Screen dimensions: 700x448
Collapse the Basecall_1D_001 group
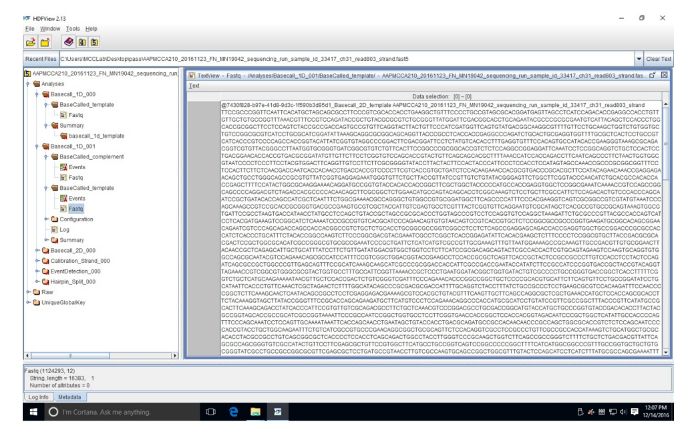(x=37, y=146)
